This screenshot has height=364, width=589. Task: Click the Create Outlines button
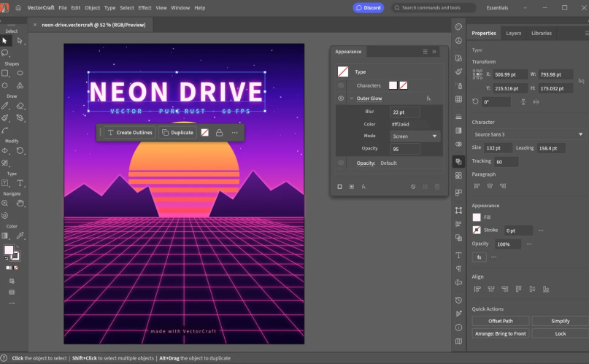click(x=130, y=133)
